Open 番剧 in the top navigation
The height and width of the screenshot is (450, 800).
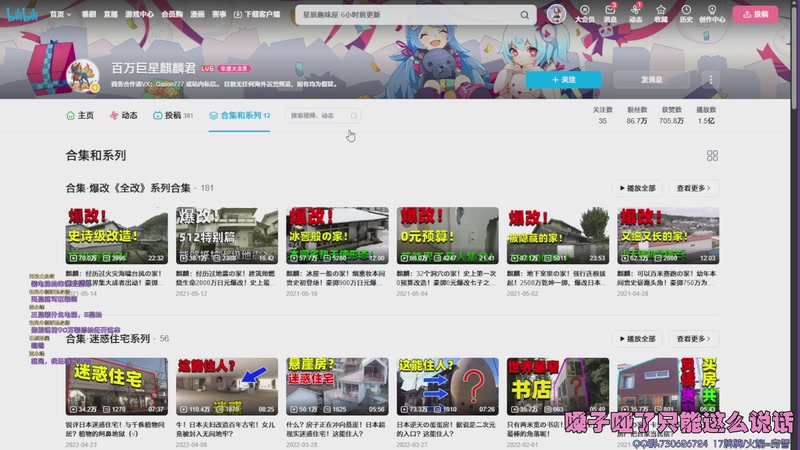[89, 14]
